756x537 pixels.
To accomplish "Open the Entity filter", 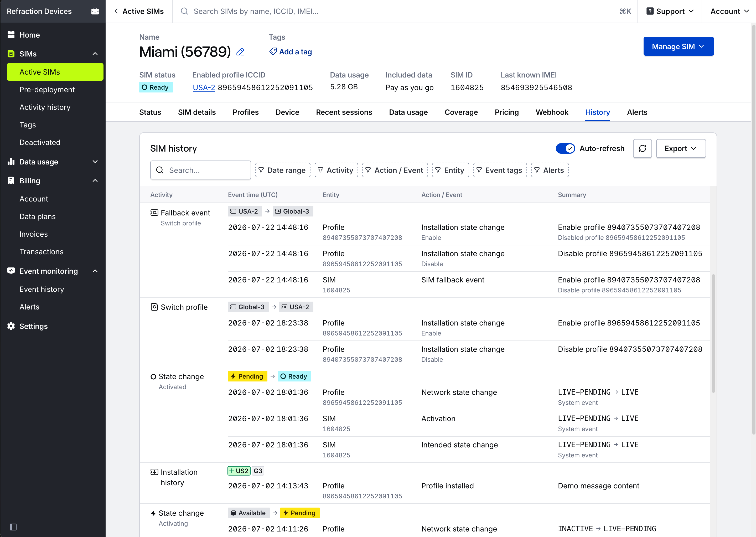I will pos(450,170).
